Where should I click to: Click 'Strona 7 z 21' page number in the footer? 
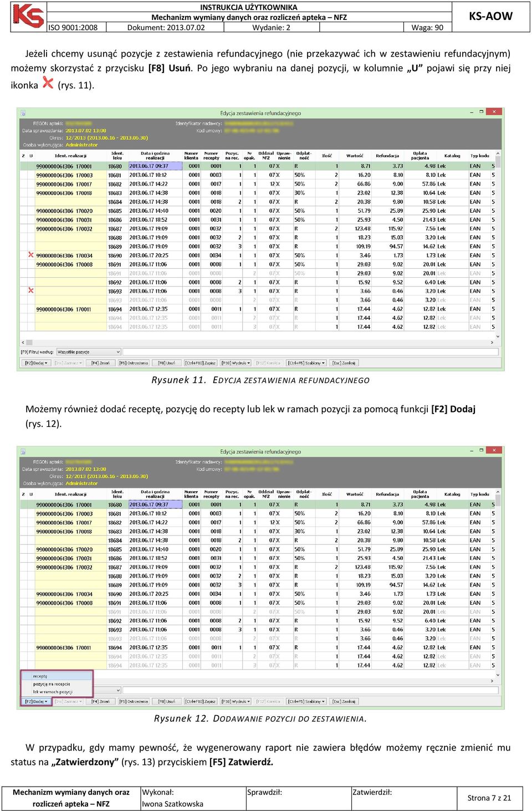489,798
